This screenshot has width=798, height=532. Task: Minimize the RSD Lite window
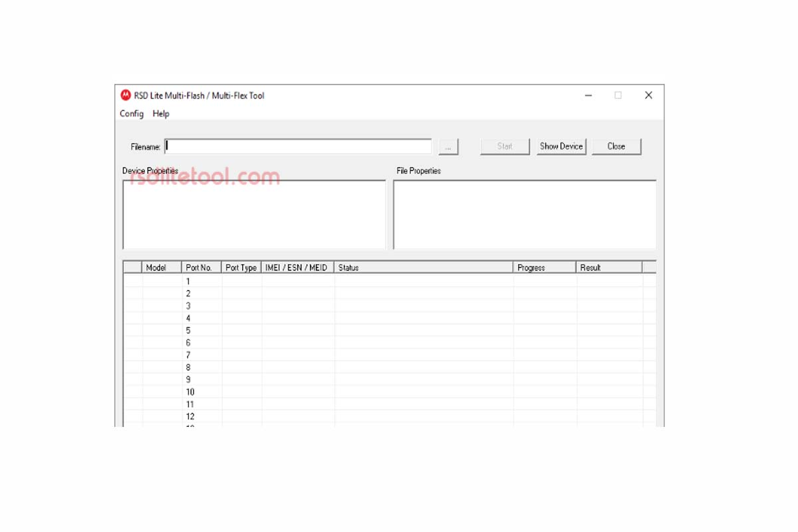click(588, 95)
